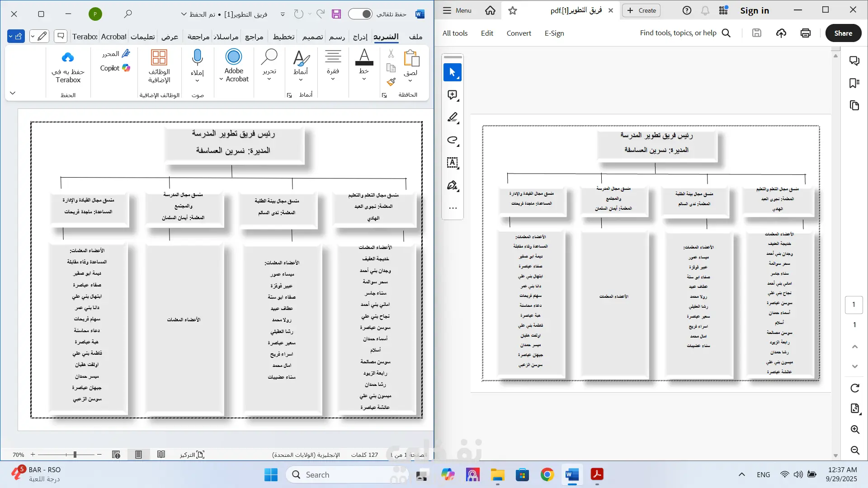Click the Acrobat print icon
Screen dimensions: 868x488
(x=805, y=33)
